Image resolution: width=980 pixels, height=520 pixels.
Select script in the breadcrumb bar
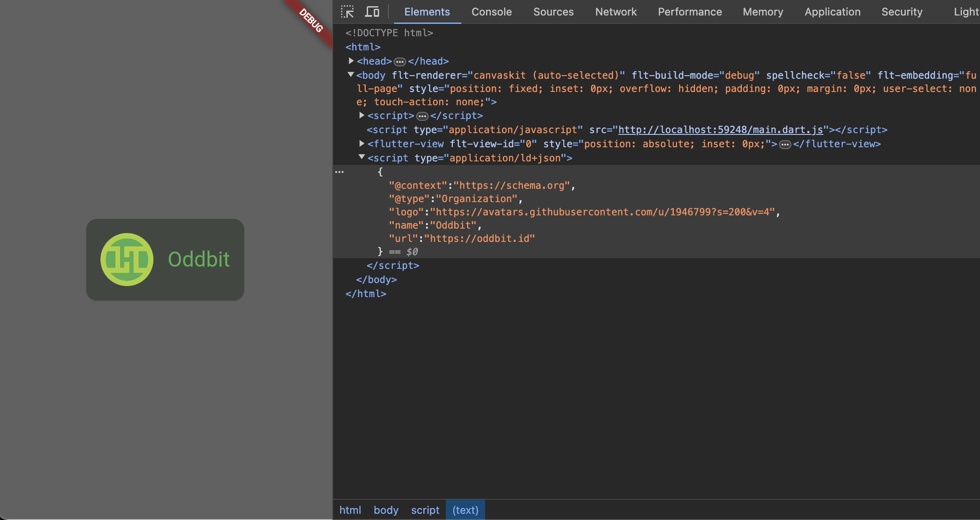coord(425,510)
